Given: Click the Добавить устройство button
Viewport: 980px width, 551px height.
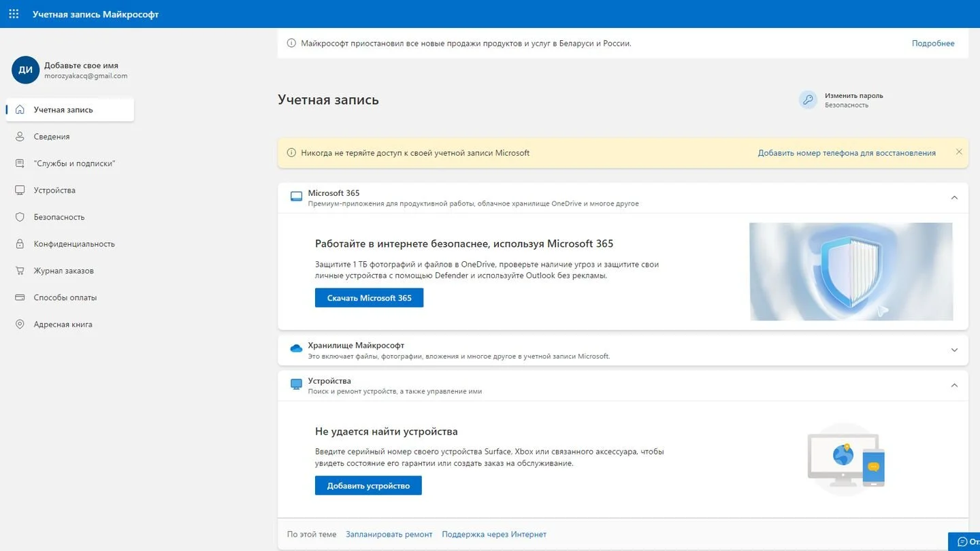Looking at the screenshot, I should pyautogui.click(x=368, y=486).
